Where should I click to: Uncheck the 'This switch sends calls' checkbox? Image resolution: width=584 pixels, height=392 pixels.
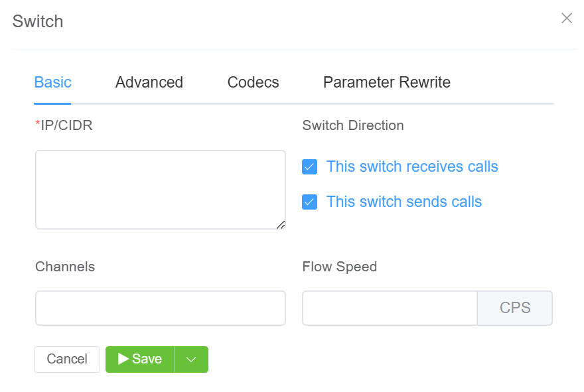tap(309, 202)
